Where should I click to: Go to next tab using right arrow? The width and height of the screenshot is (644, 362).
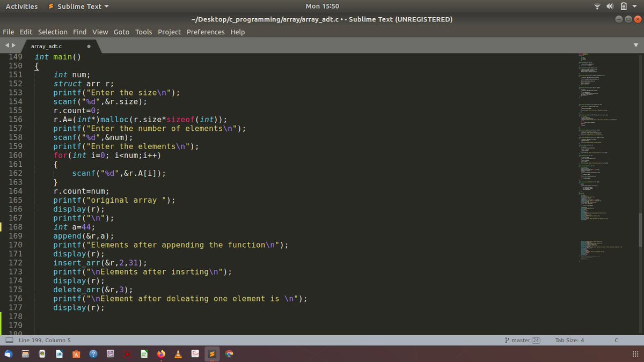click(x=13, y=46)
